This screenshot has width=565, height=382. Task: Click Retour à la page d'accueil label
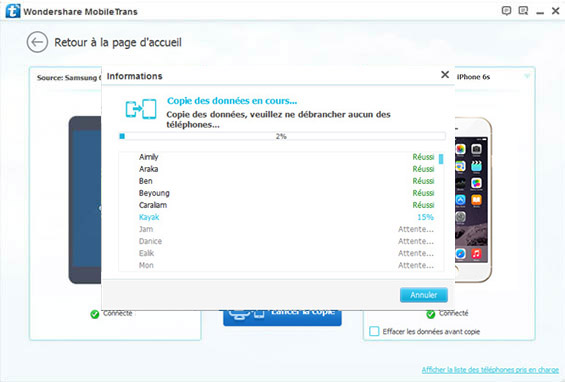coord(118,43)
